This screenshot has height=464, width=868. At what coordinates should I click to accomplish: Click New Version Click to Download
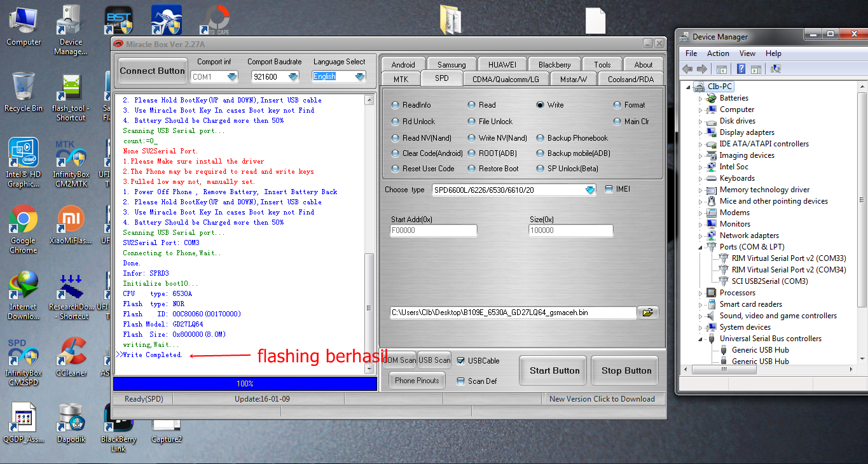(x=602, y=399)
